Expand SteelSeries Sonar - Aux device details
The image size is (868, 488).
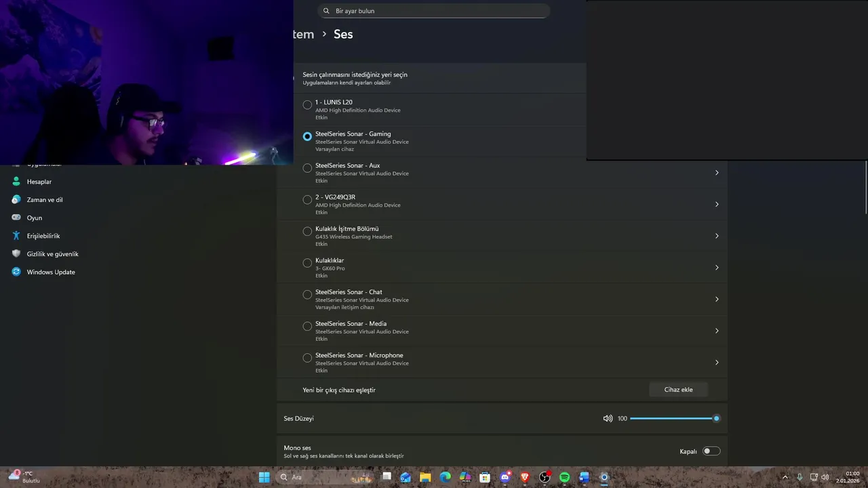coord(717,173)
